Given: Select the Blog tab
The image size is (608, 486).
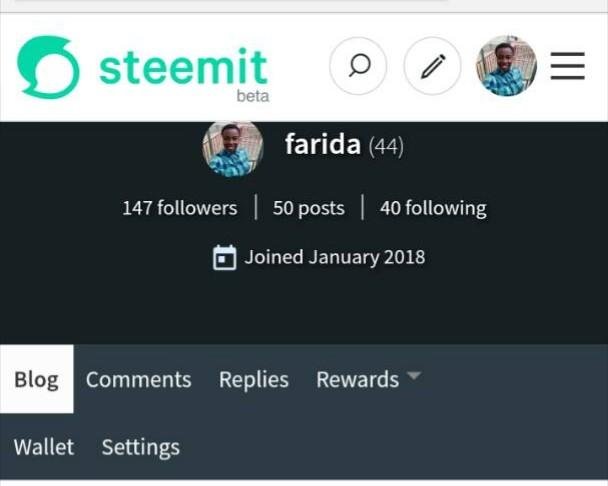Looking at the screenshot, I should pos(36,380).
